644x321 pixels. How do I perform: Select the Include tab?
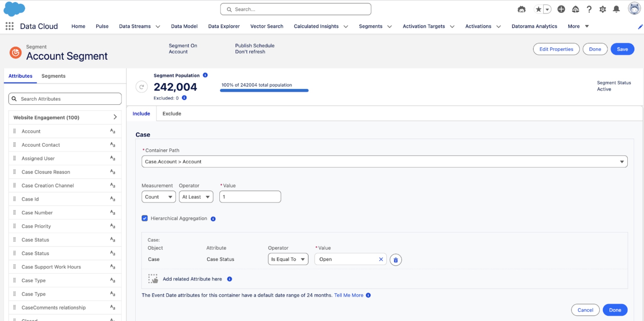point(141,114)
